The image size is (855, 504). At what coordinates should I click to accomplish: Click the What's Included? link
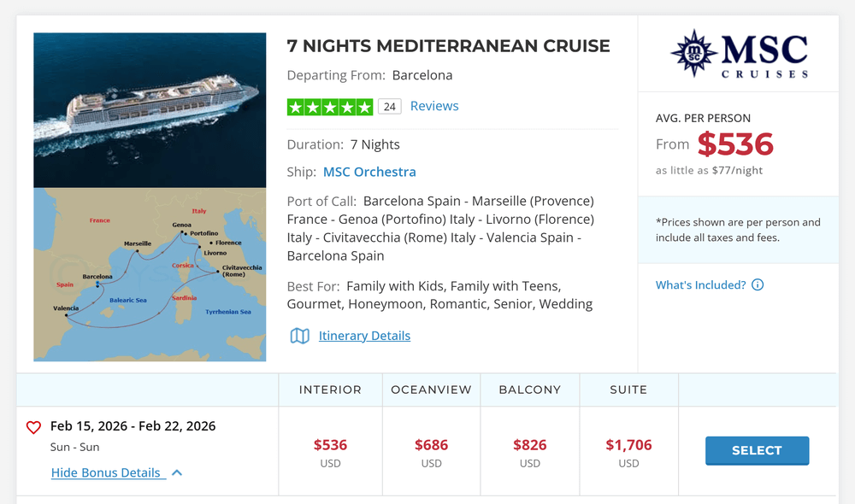(x=700, y=284)
